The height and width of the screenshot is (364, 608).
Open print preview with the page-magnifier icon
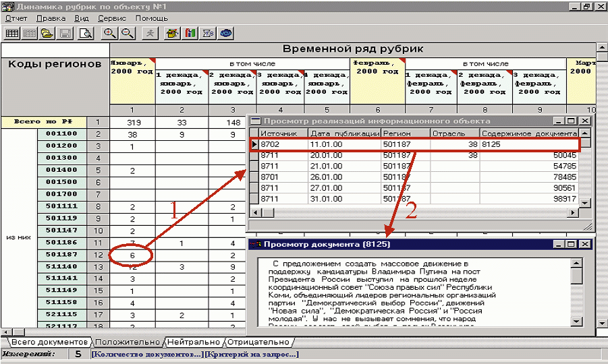pyautogui.click(x=86, y=33)
